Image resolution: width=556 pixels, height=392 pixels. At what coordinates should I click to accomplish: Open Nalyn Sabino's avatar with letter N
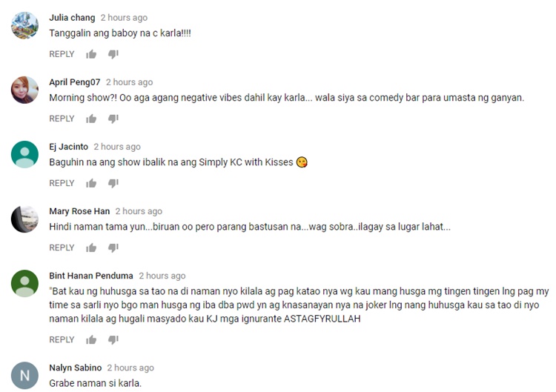pyautogui.click(x=24, y=376)
